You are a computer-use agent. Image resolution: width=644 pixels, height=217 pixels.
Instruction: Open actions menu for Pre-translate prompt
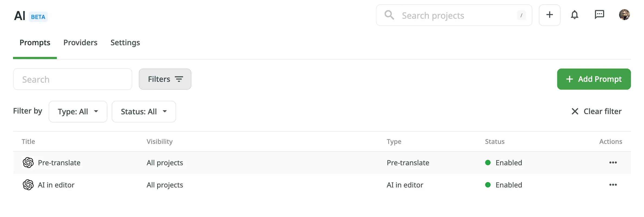[x=613, y=163]
